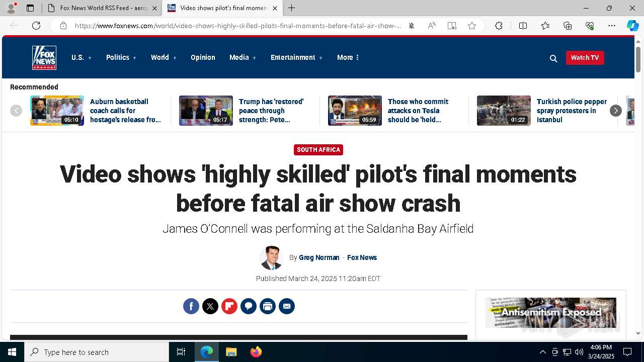The height and width of the screenshot is (362, 644).
Task: Show next recommended videos
Action: [616, 111]
